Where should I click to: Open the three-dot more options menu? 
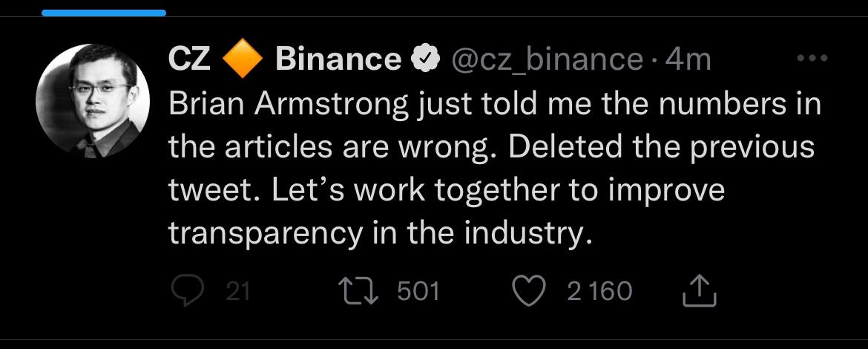812,58
